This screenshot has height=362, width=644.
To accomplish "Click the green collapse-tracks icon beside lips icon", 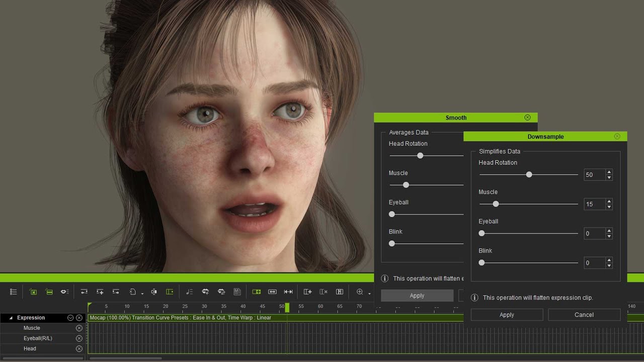I will pos(49,292).
